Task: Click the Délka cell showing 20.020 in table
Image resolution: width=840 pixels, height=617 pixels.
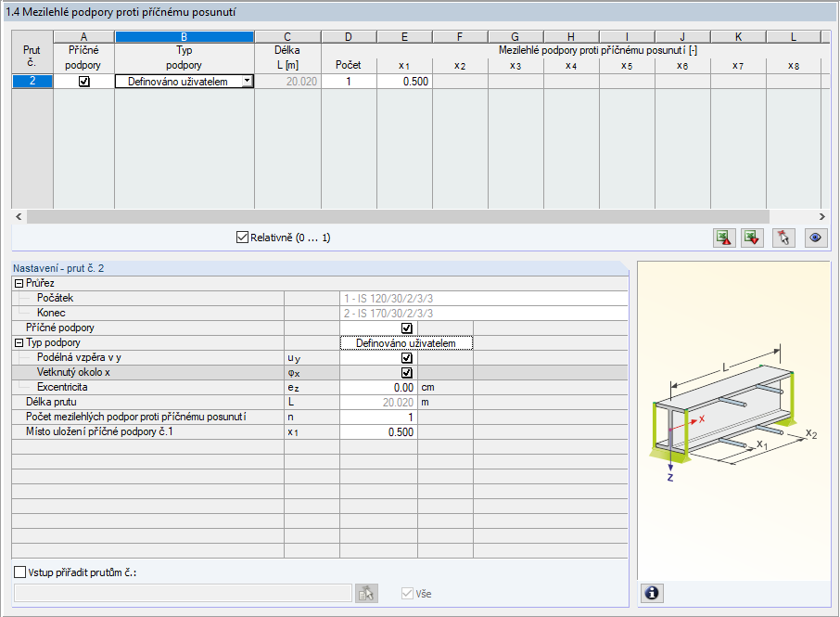Action: pos(287,82)
